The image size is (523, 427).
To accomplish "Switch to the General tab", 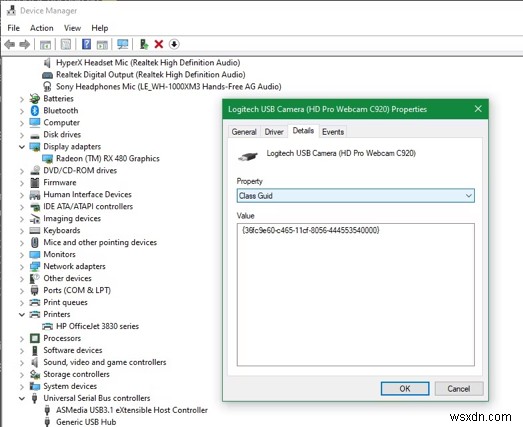I will [x=244, y=132].
